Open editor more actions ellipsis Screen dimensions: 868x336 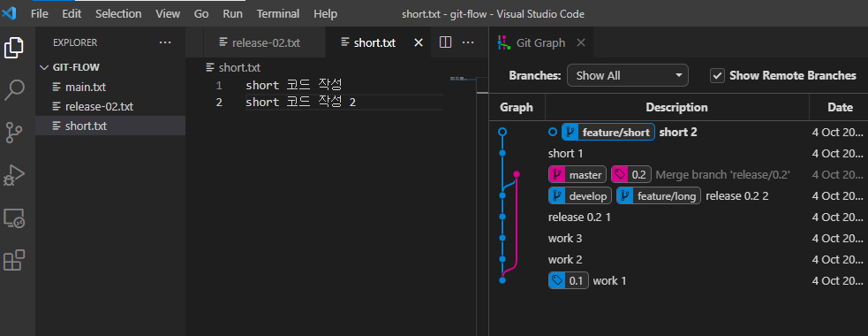(x=468, y=42)
